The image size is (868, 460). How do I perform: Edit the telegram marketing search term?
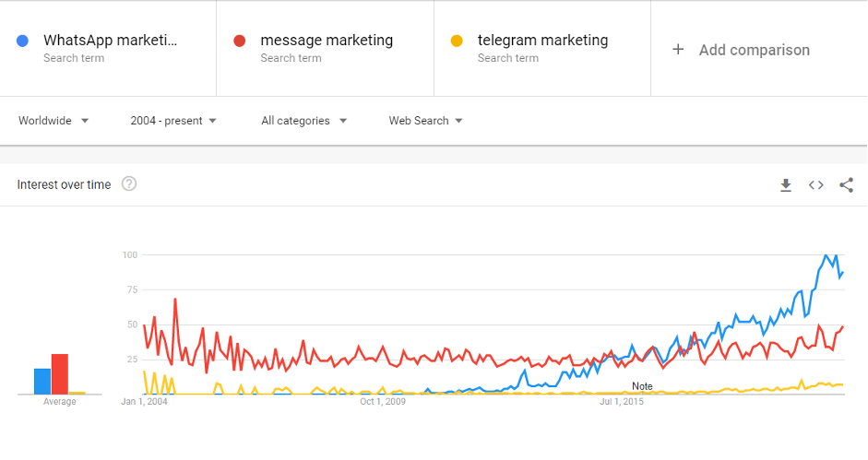[x=542, y=41]
